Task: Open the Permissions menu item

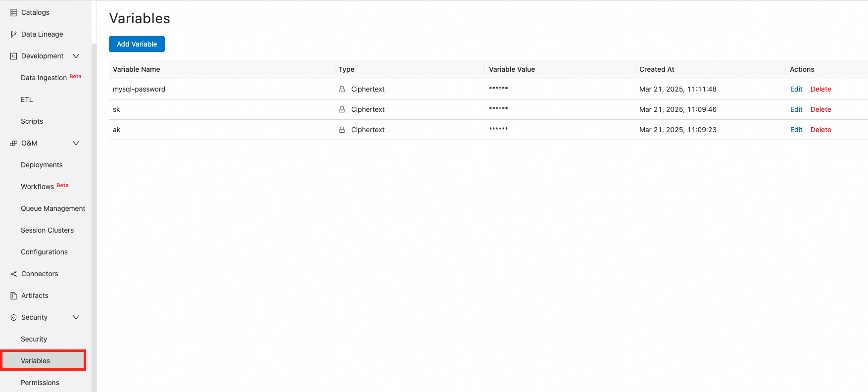Action: 40,383
